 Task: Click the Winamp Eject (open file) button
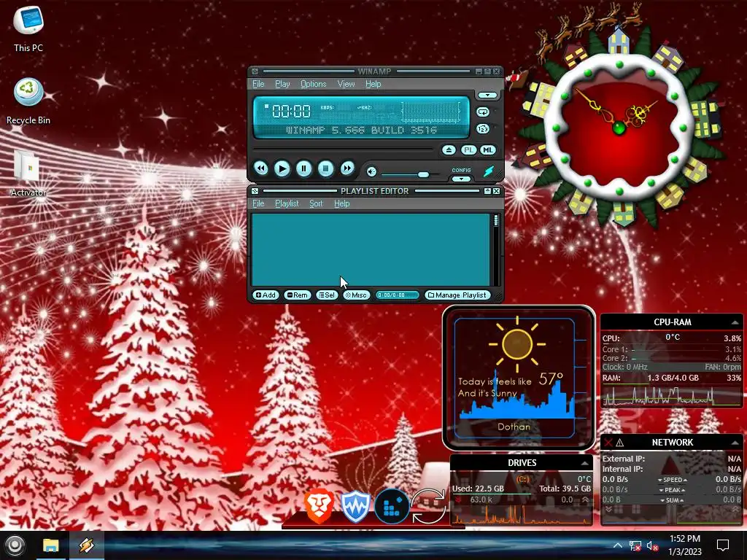[449, 150]
